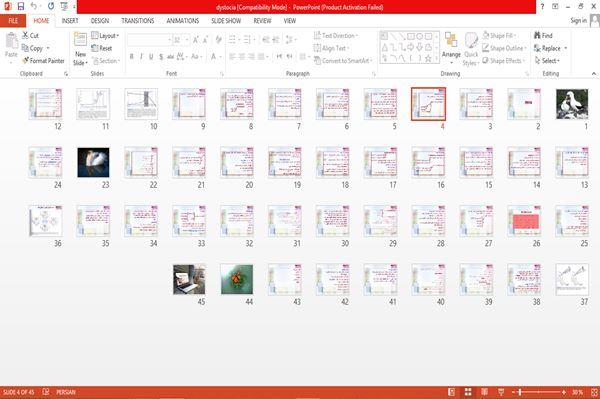
Task: Increase font size with large A icon
Action: click(196, 40)
